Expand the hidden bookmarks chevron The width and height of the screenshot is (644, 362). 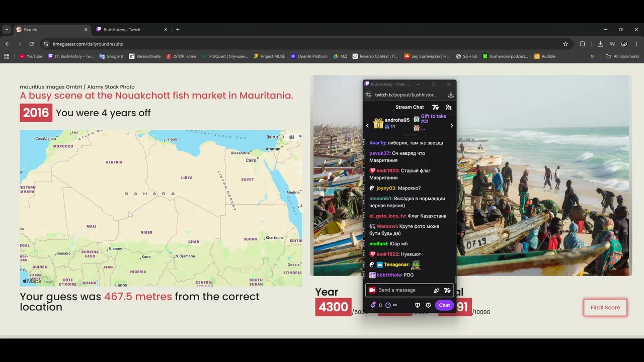[592, 56]
